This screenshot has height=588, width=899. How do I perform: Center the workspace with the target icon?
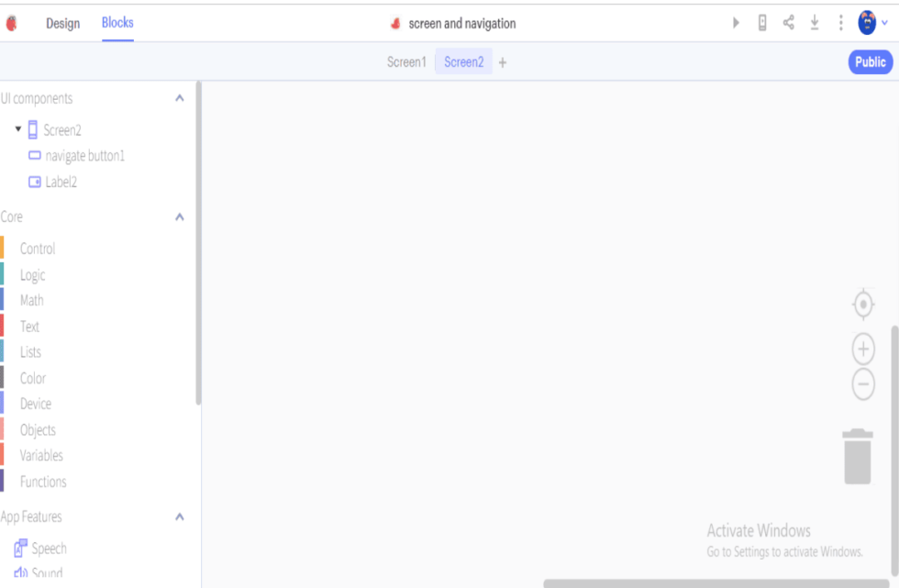863,304
